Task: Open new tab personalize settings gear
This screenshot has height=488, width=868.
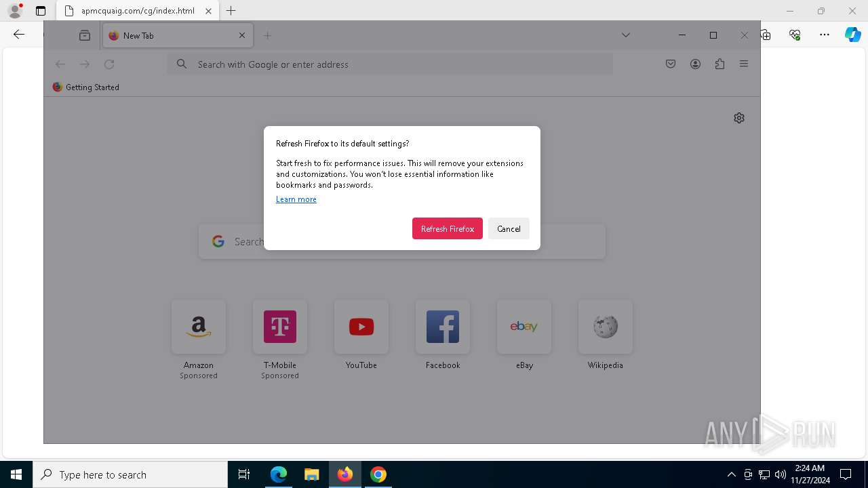Action: tap(739, 118)
